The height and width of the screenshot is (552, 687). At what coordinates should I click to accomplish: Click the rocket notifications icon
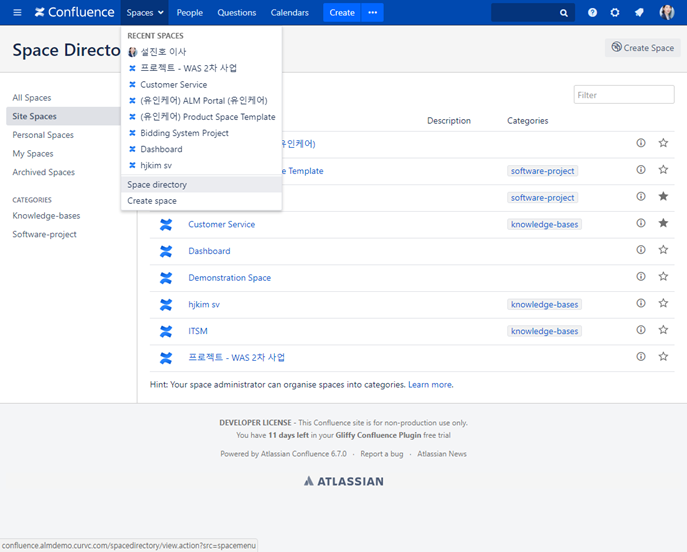point(639,13)
